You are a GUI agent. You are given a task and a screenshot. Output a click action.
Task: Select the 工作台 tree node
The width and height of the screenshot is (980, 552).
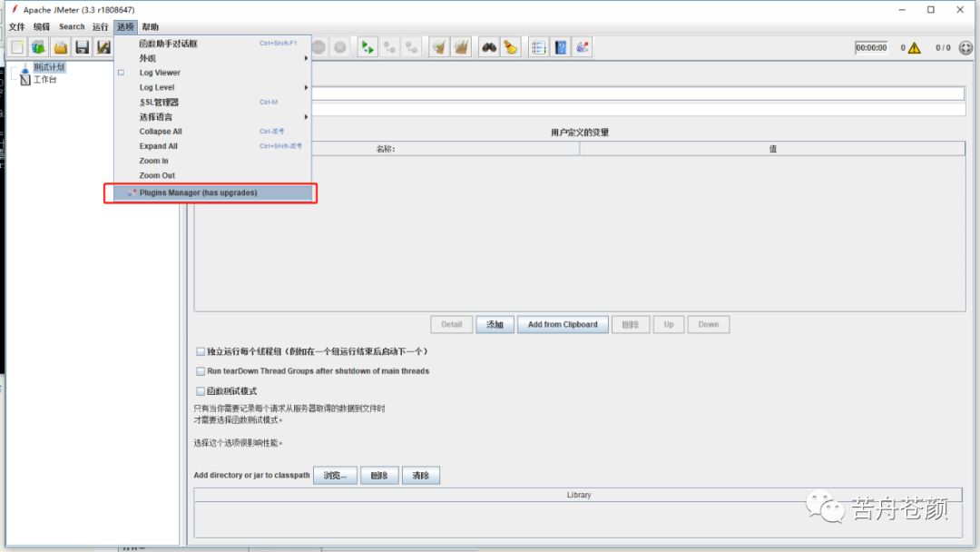[x=44, y=79]
